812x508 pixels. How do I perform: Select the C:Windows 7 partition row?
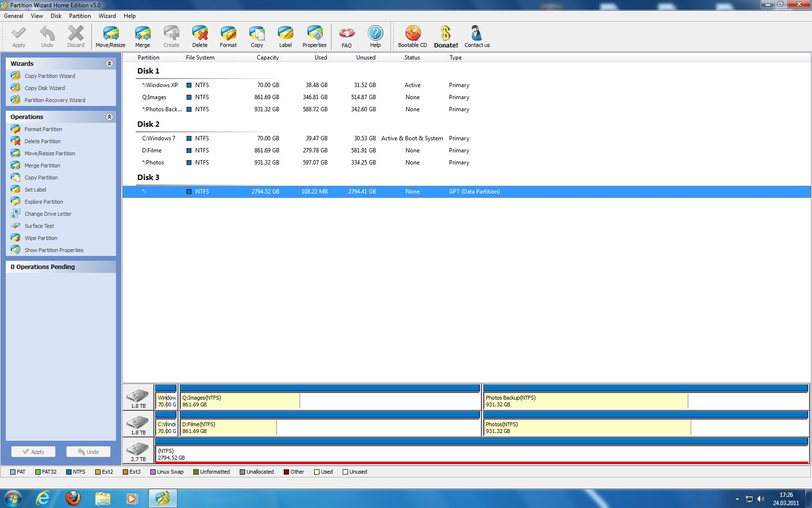pyautogui.click(x=466, y=138)
